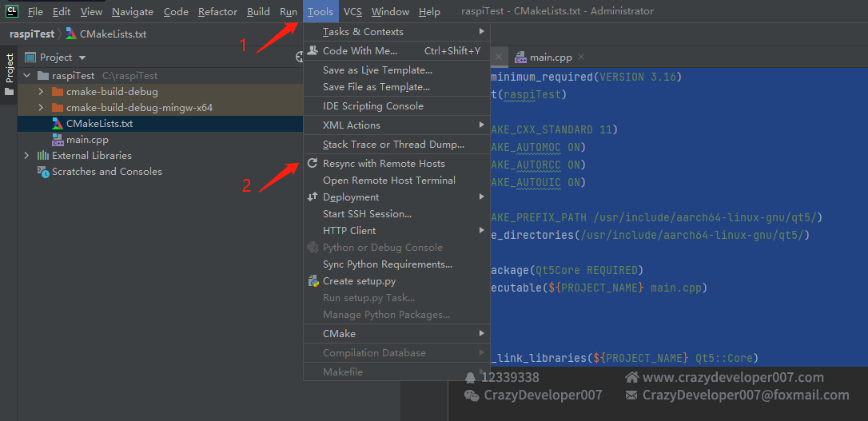Choose Code With Me menu entry
This screenshot has width=868, height=421.
click(397, 51)
